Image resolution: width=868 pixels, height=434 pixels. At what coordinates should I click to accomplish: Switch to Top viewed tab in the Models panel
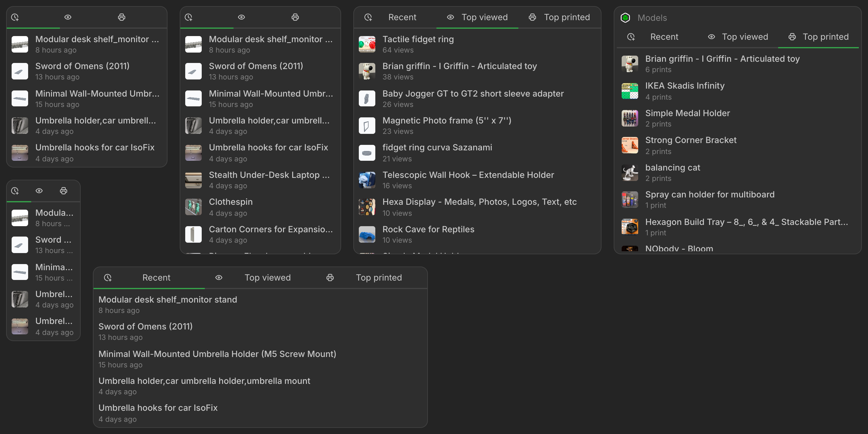coord(738,37)
